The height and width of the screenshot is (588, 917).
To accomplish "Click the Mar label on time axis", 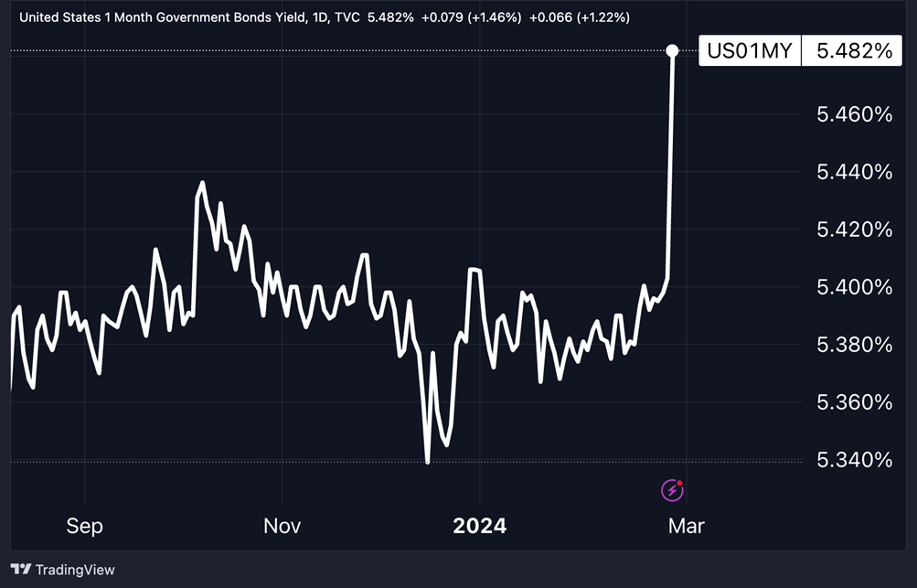I will (x=686, y=526).
